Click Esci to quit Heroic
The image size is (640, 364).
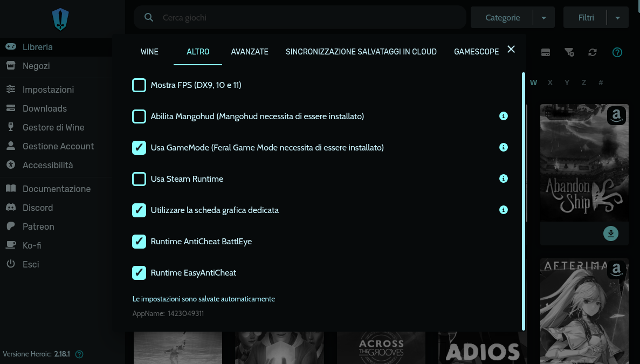pyautogui.click(x=56, y=264)
